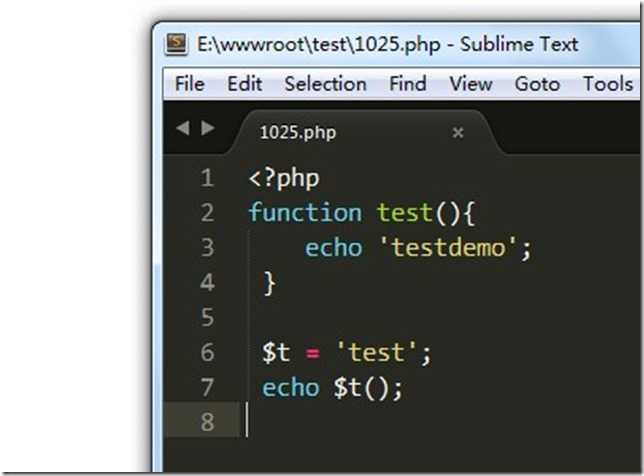Open the Selection menu

(325, 84)
